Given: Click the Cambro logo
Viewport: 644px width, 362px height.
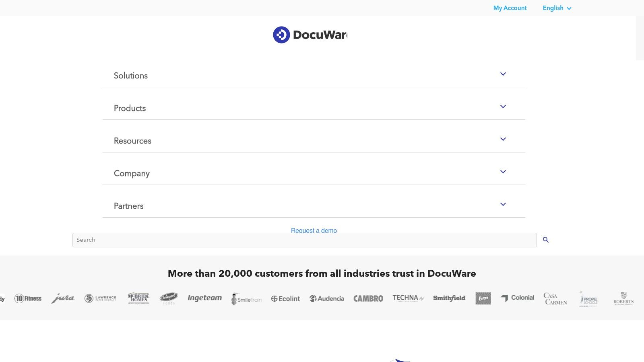Looking at the screenshot, I should 368,298.
